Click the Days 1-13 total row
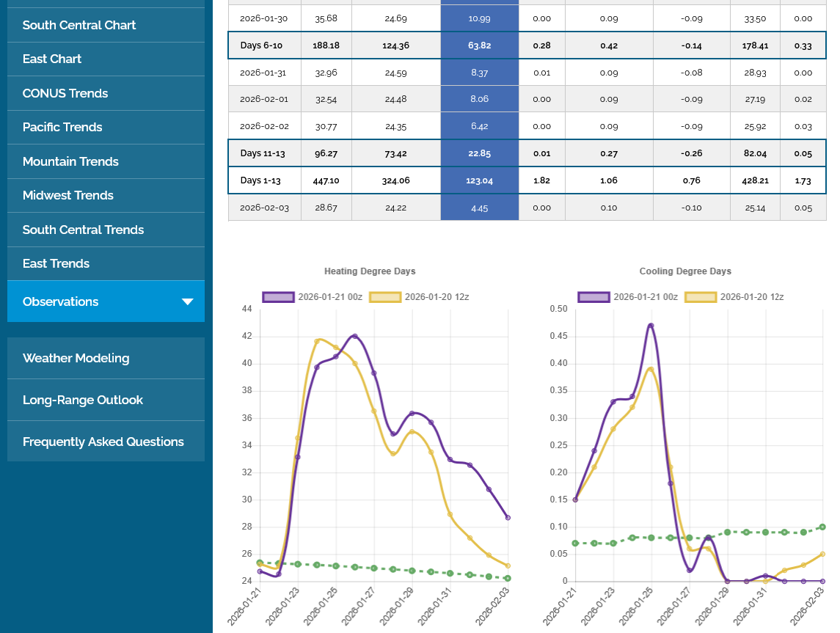This screenshot has height=633, width=840. pyautogui.click(x=261, y=180)
